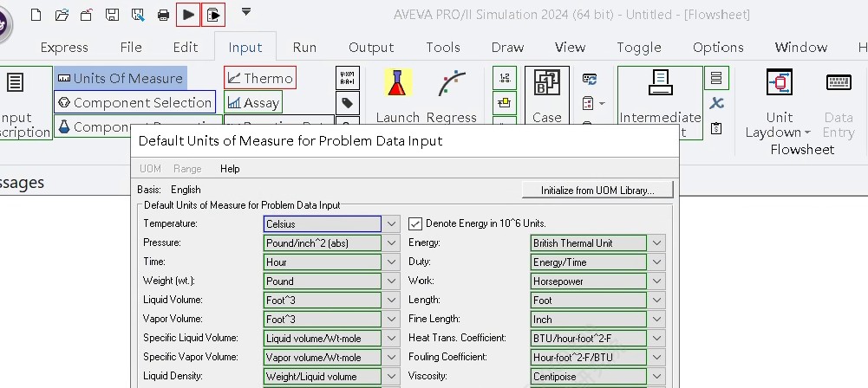Click Initialize from UOM Library button
The image size is (868, 388).
(x=597, y=191)
